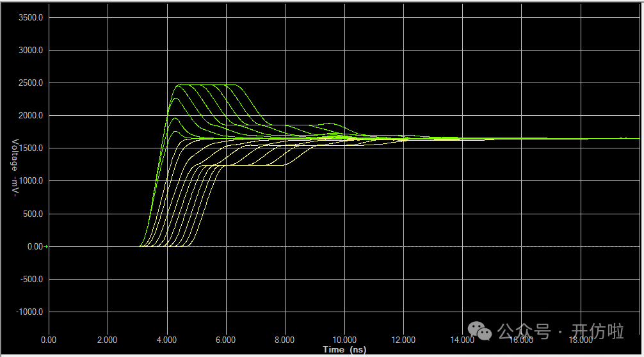Screen dimensions: 644x357
Task: Select the Time (ns) axis title
Action: (344, 349)
